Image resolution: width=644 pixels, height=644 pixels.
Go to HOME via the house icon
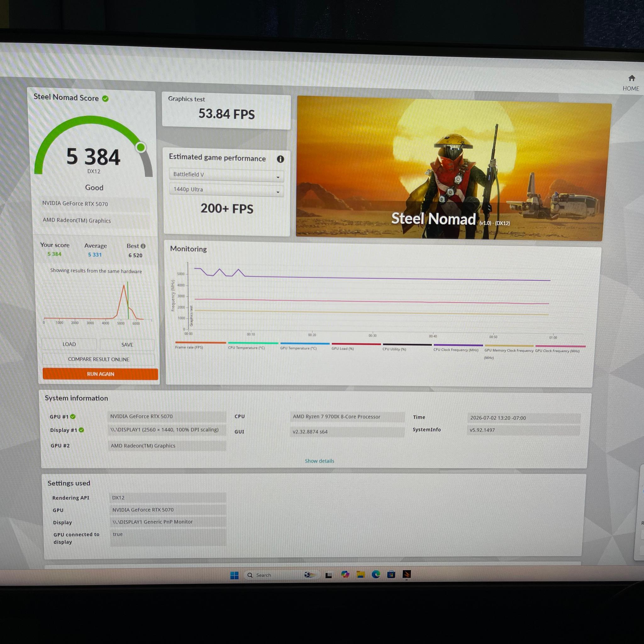coord(631,78)
